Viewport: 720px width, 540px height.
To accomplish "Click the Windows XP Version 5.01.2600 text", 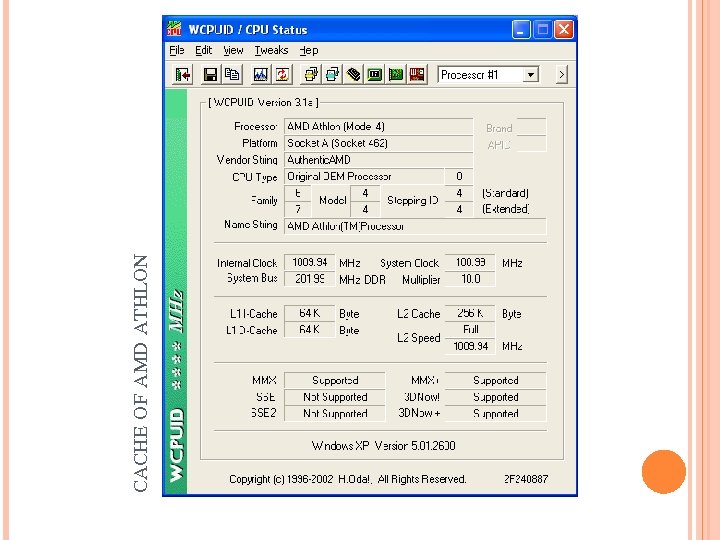I will (x=383, y=445).
